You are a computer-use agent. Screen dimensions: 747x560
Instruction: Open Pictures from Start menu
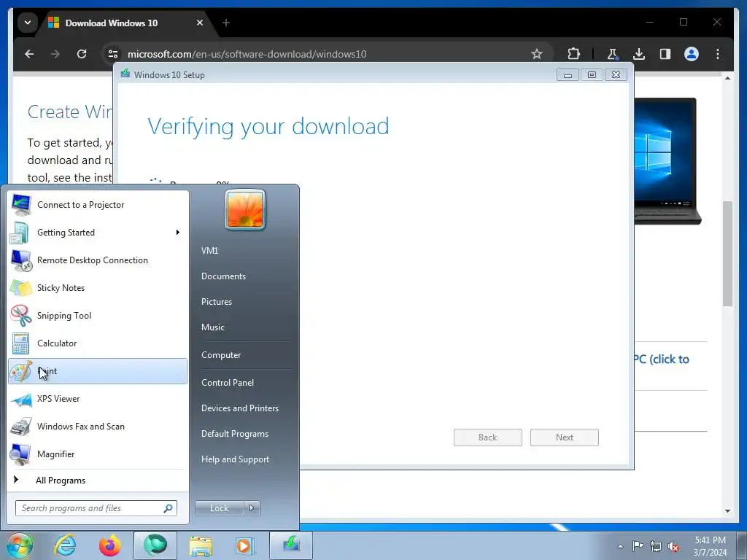point(216,302)
